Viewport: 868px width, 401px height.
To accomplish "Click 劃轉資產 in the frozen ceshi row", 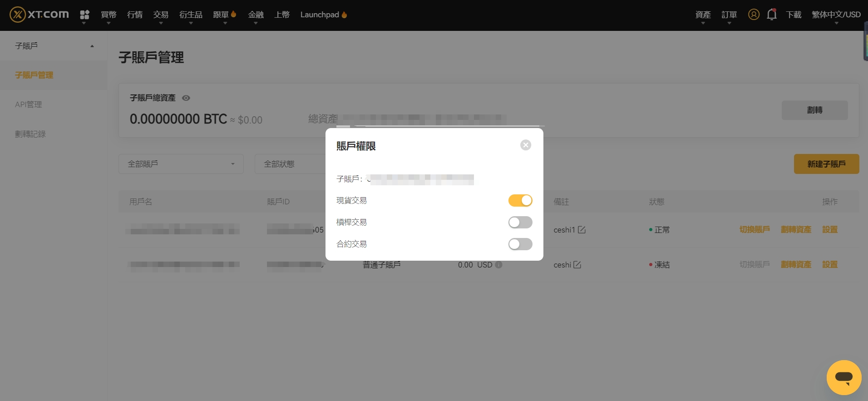I will point(796,265).
